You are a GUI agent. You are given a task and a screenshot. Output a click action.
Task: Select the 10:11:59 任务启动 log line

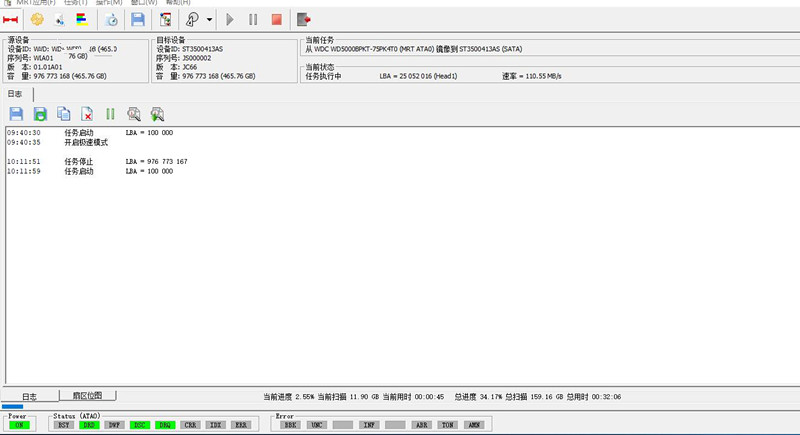[x=90, y=171]
